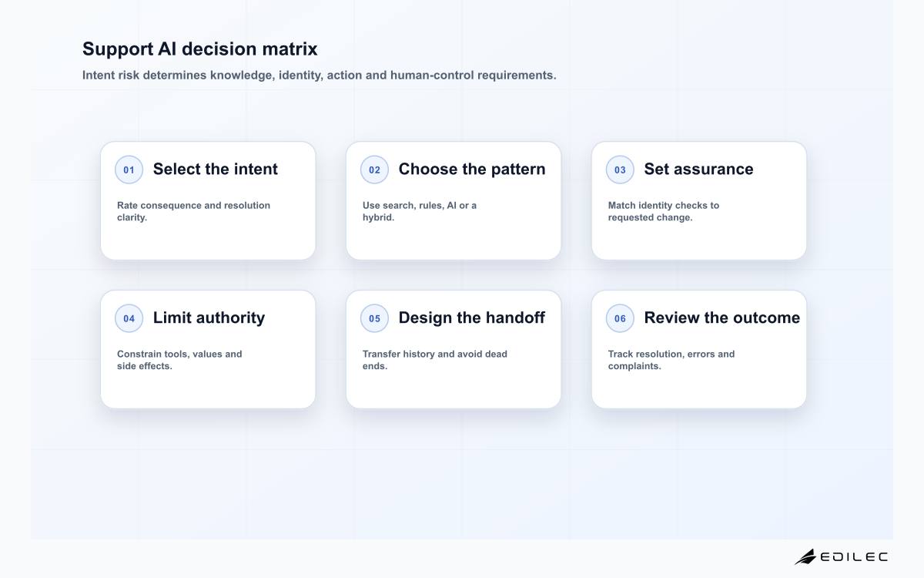Open the 'Choose the pattern' card title
The image size is (924, 578).
pyautogui.click(x=472, y=169)
